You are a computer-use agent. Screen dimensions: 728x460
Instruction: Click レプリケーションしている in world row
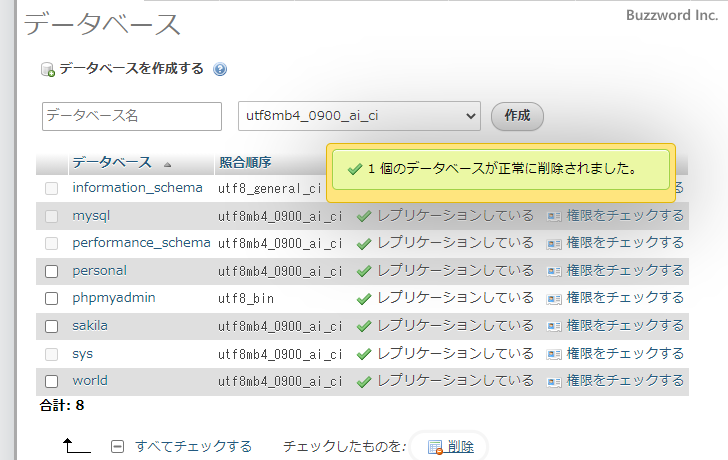pos(455,381)
